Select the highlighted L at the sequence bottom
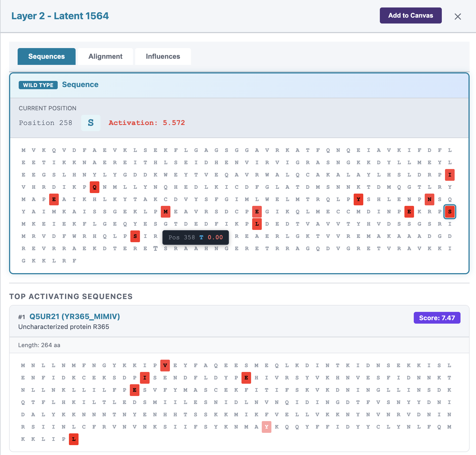 coord(73,439)
